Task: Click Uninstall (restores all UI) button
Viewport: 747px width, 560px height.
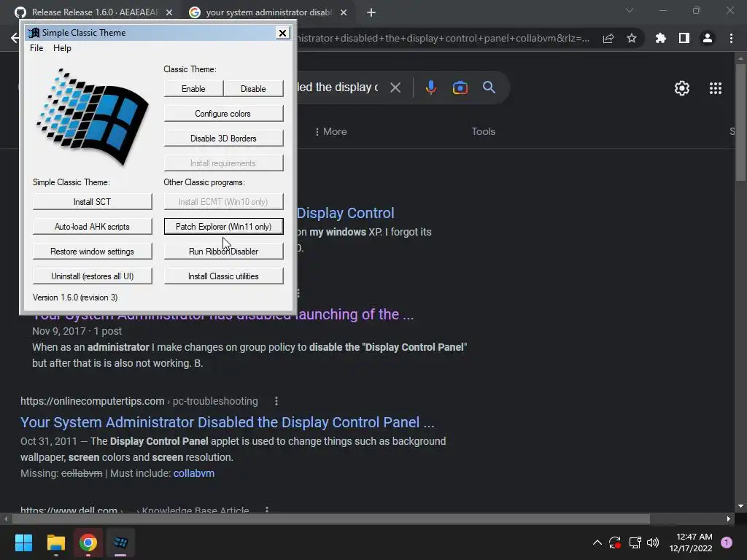Action: [93, 276]
